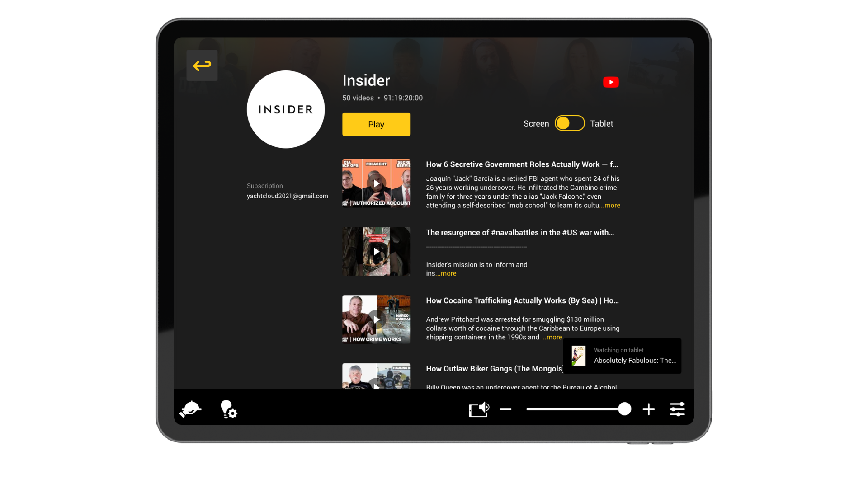Increase volume with the plus icon

point(649,409)
